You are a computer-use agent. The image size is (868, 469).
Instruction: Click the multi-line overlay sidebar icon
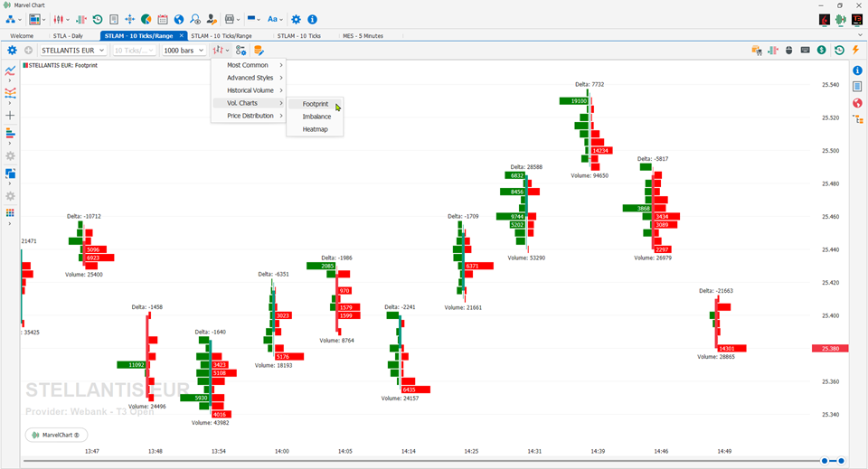[10, 93]
